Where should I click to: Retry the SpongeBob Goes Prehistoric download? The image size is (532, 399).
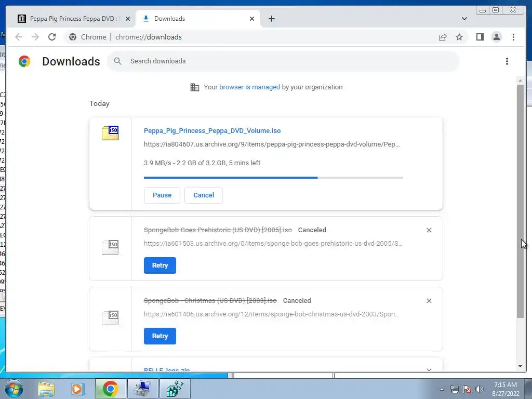pos(160,265)
